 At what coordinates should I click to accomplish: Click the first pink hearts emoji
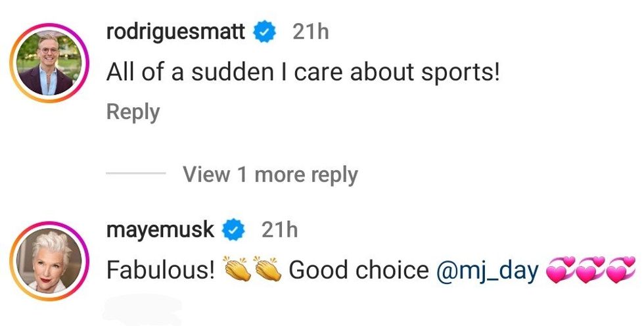[x=562, y=270]
